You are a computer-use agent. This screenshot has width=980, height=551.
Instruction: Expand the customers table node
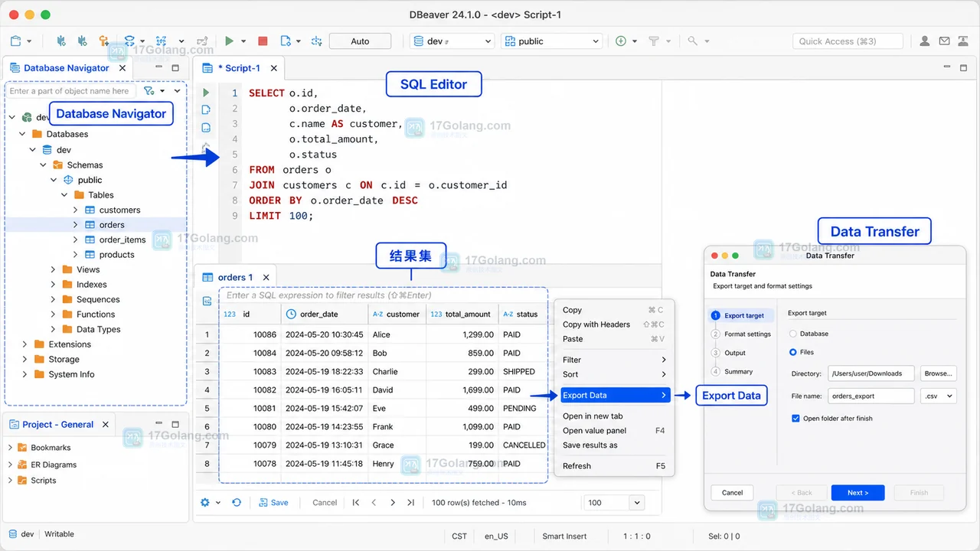(75, 210)
